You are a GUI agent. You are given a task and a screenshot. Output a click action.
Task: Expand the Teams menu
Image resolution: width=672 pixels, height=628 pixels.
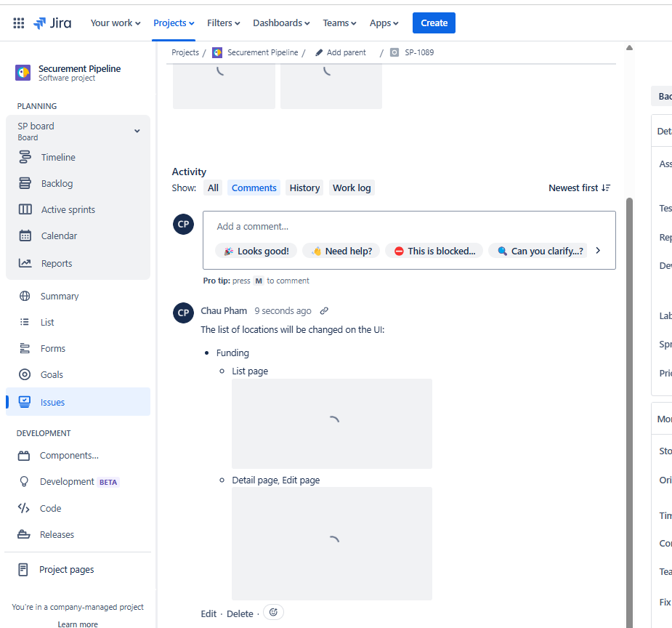click(x=339, y=23)
